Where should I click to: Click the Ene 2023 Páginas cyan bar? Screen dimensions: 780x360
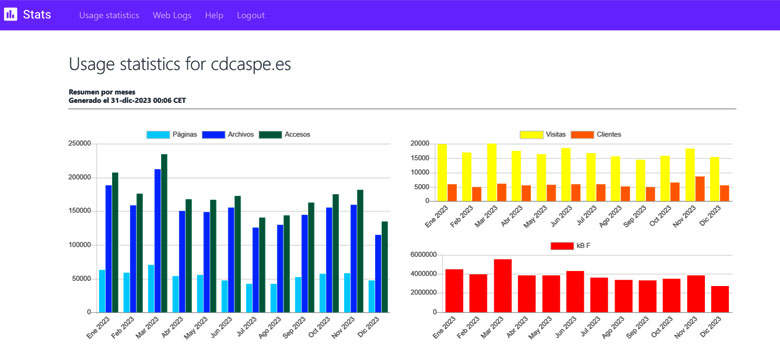102,291
